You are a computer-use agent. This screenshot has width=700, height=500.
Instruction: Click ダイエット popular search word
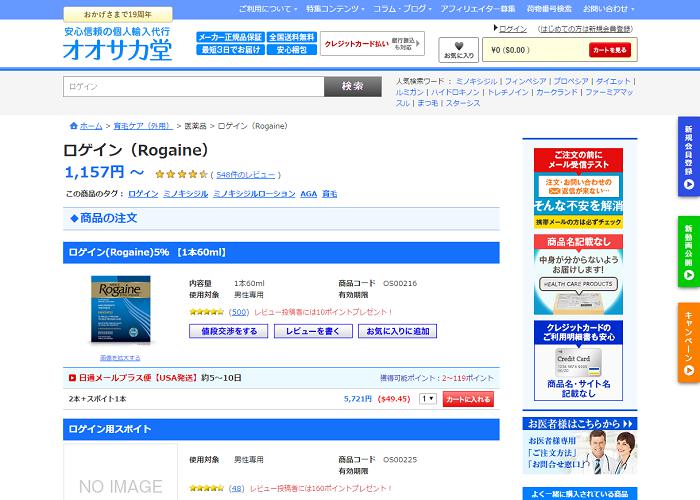click(x=613, y=81)
